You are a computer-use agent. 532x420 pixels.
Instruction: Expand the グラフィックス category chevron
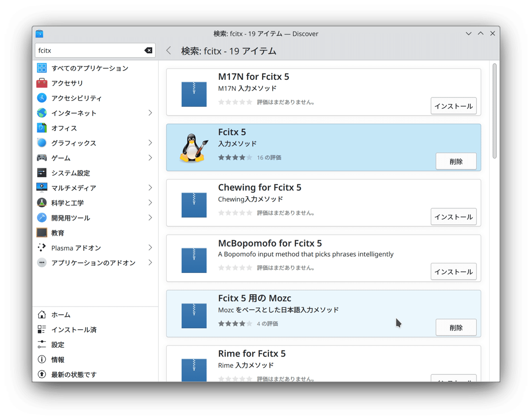pos(150,143)
